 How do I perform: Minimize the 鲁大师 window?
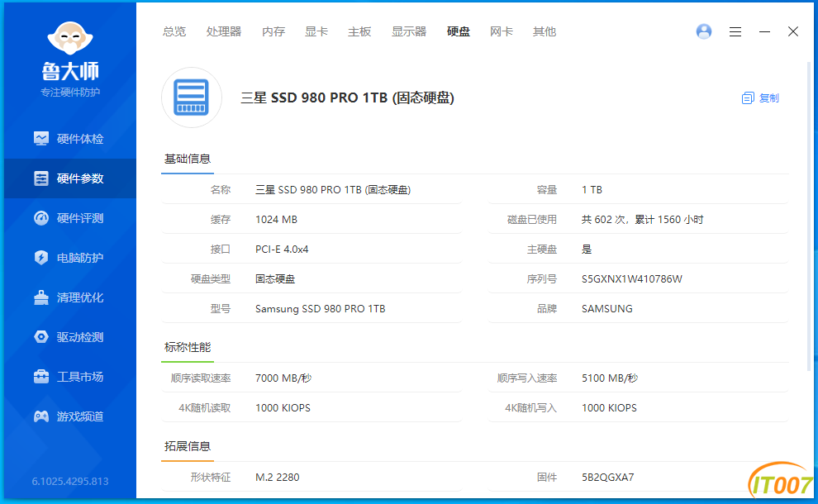click(764, 32)
